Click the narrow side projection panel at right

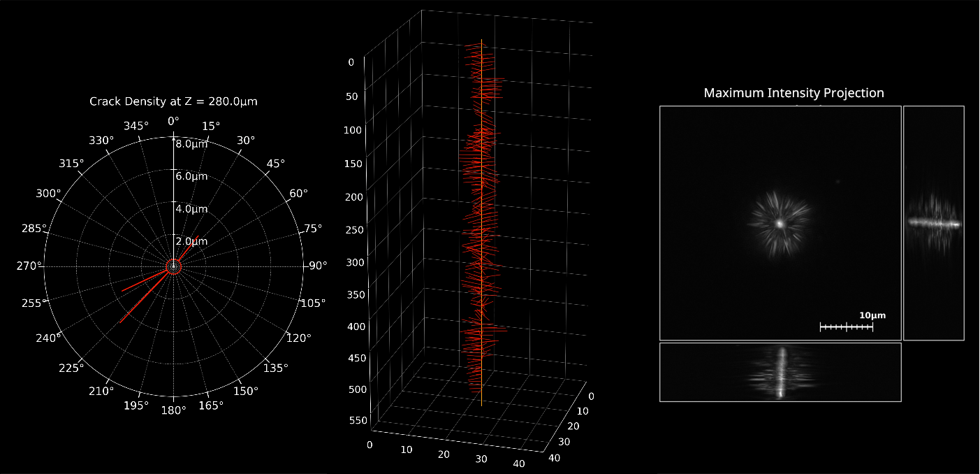[934, 223]
